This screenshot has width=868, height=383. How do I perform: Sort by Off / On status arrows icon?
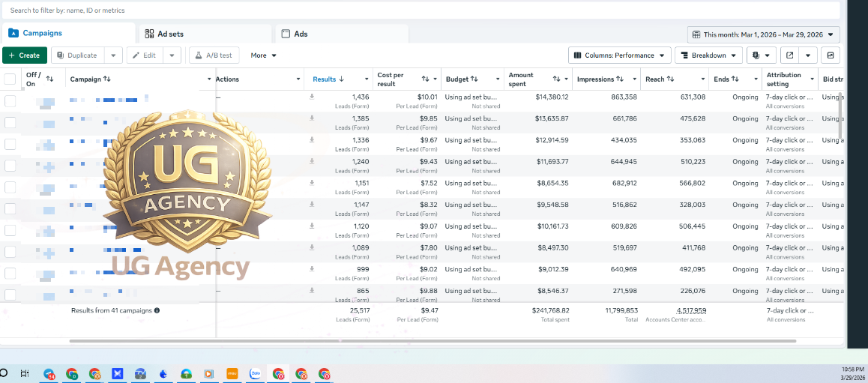(49, 79)
